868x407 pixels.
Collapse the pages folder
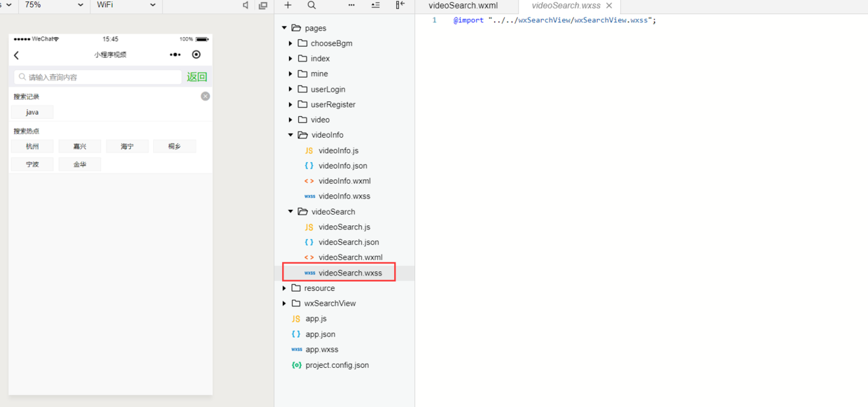[284, 28]
